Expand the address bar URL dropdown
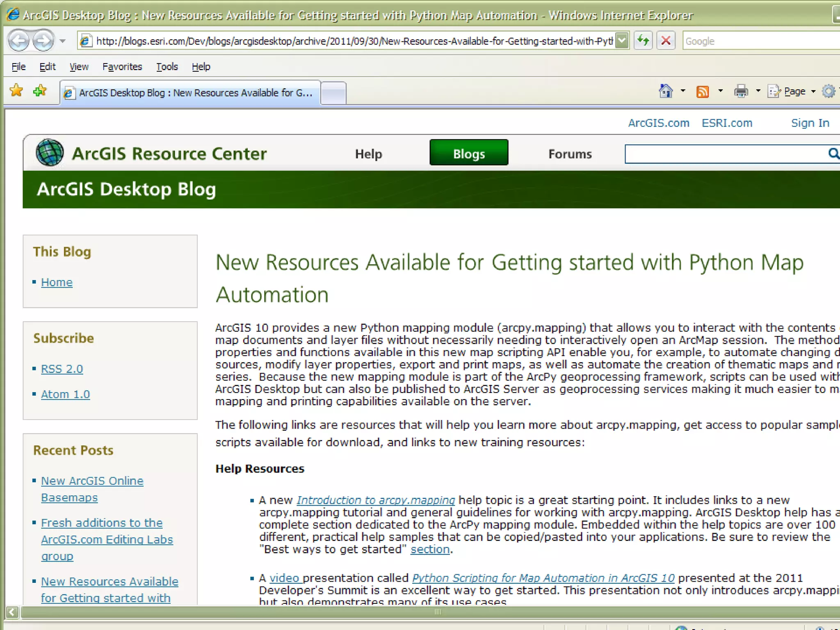 point(622,41)
